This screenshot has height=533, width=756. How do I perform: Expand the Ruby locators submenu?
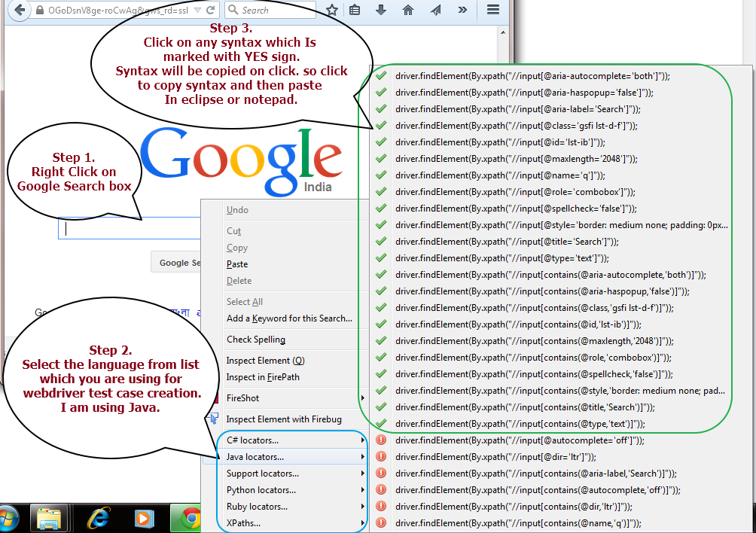[x=285, y=507]
